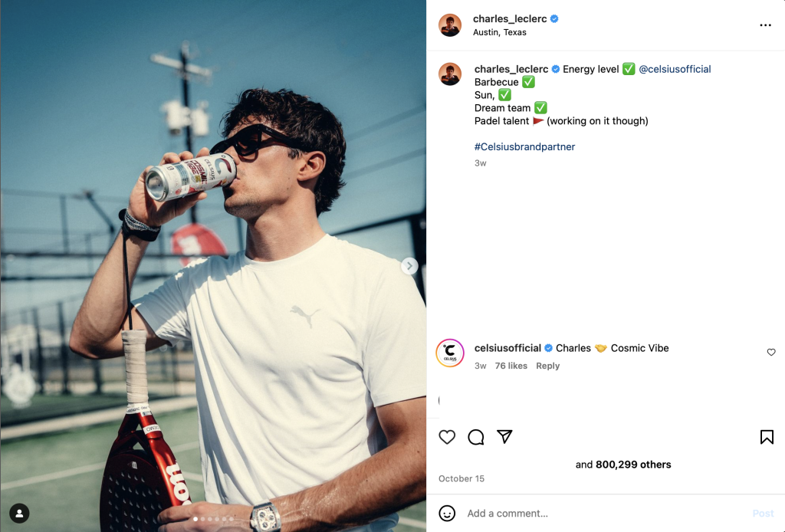Share the post using the paper plane icon
This screenshot has height=532, width=785.
pos(504,437)
